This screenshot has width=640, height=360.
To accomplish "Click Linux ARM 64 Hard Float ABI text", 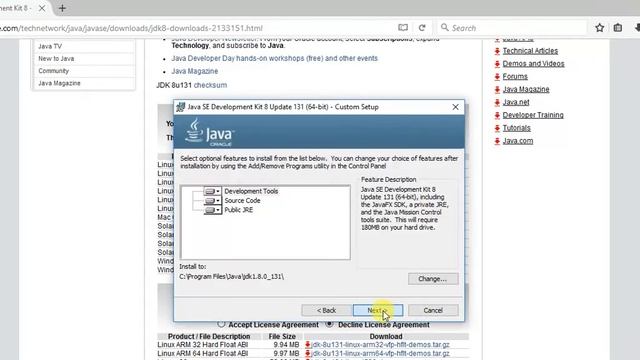I will point(203,353).
